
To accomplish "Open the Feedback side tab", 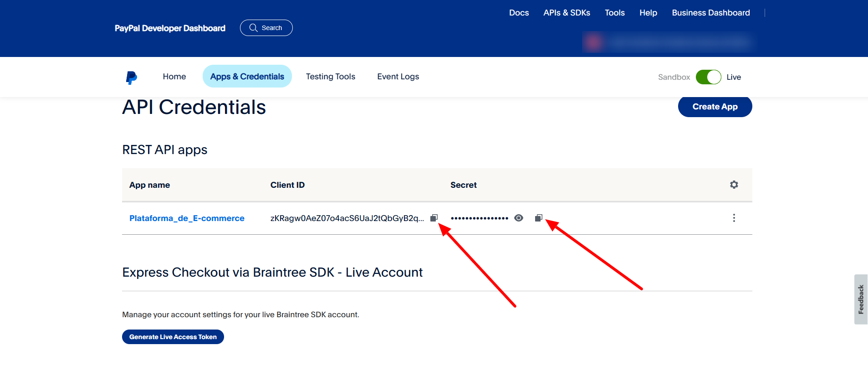I will pyautogui.click(x=861, y=299).
